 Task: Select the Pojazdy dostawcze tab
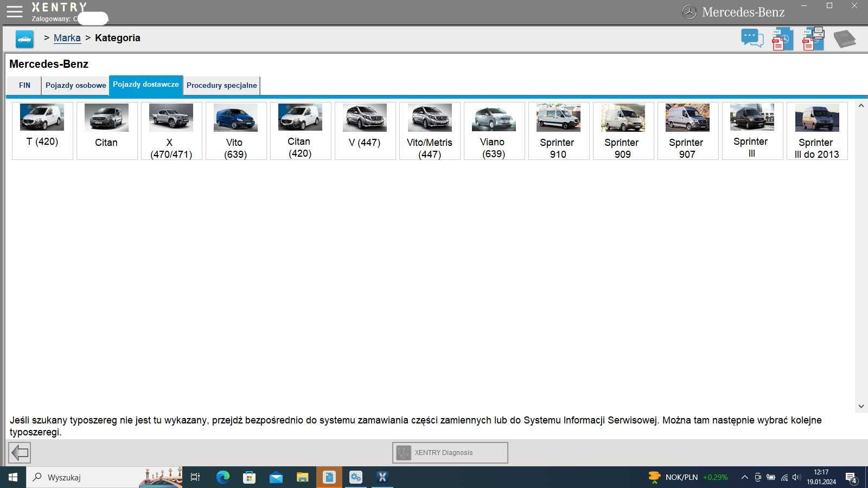(146, 85)
